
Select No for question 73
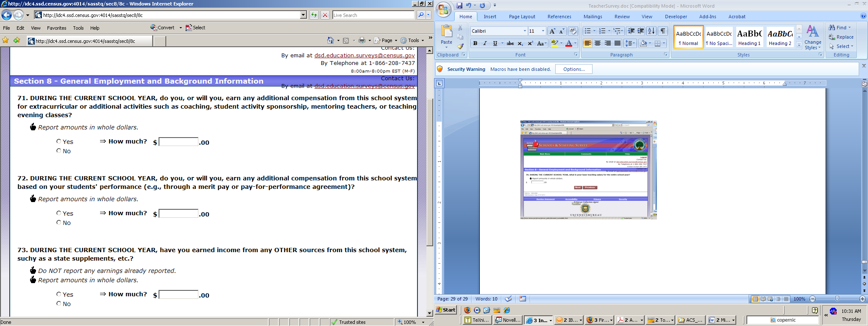pos(58,304)
